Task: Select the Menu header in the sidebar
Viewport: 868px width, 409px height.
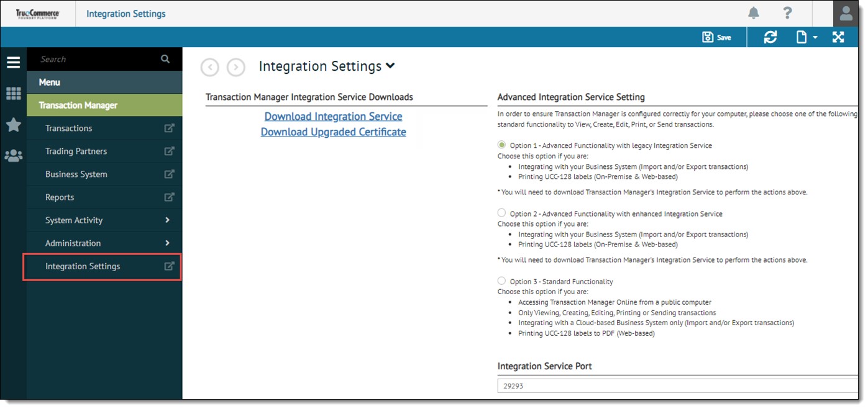Action: pos(104,82)
